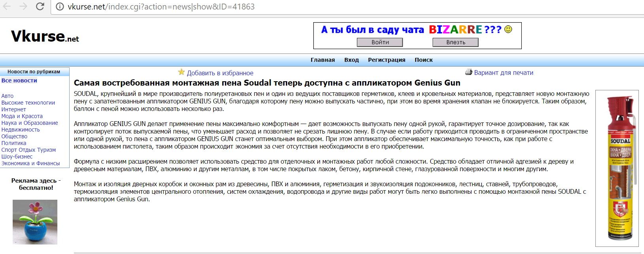Click the browser forward arrow
Image resolution: width=644 pixels, height=254 pixels.
[23, 6]
